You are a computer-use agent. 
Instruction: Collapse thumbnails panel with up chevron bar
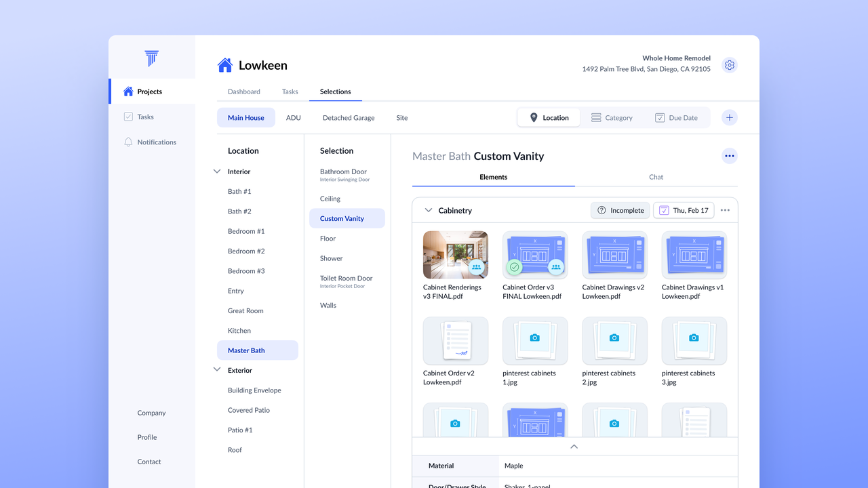pos(574,447)
